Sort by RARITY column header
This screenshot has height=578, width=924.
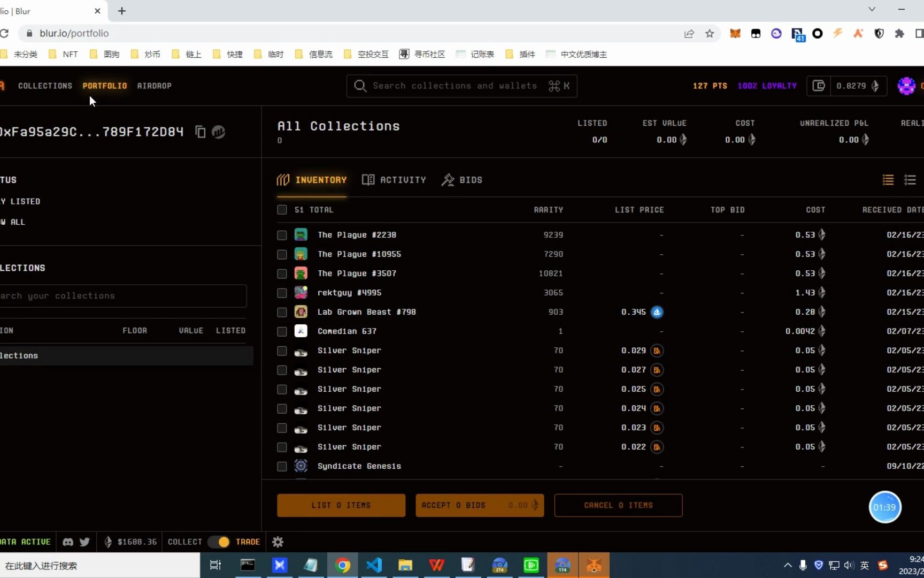pos(548,210)
